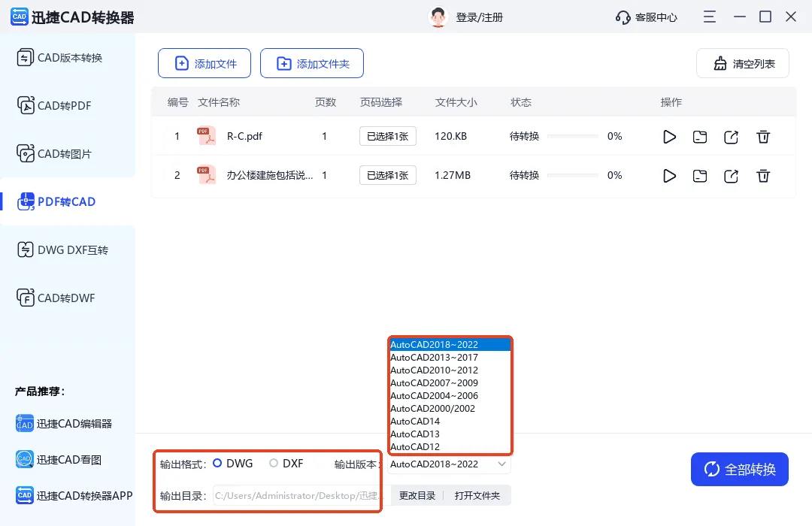Choose AutoCAD2010~2012 from version list
This screenshot has height=526, width=812.
pyautogui.click(x=450, y=370)
